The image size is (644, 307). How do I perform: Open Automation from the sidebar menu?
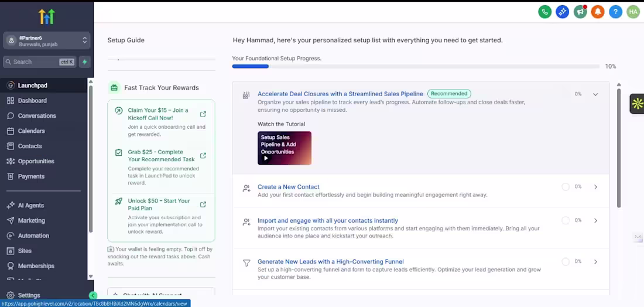[x=34, y=236]
